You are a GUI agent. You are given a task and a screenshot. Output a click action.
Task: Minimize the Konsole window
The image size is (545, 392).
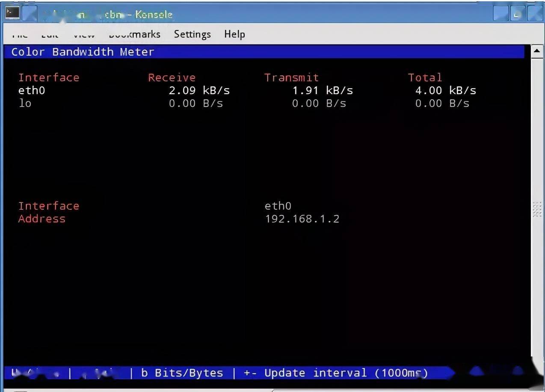click(501, 13)
